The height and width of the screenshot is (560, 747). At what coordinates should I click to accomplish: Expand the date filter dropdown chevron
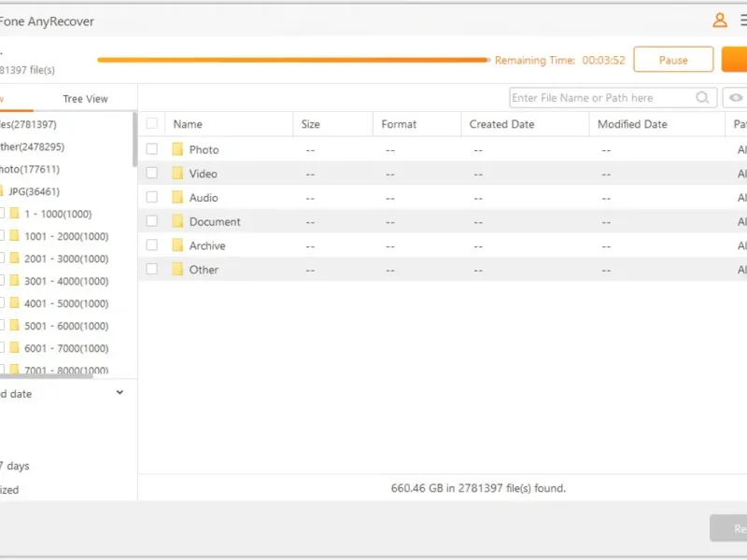click(x=120, y=392)
